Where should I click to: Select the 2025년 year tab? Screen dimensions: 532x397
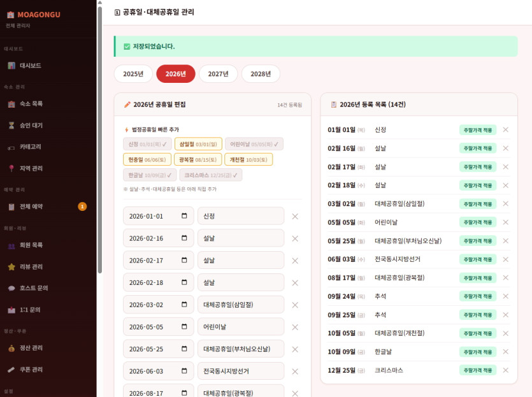[133, 74]
